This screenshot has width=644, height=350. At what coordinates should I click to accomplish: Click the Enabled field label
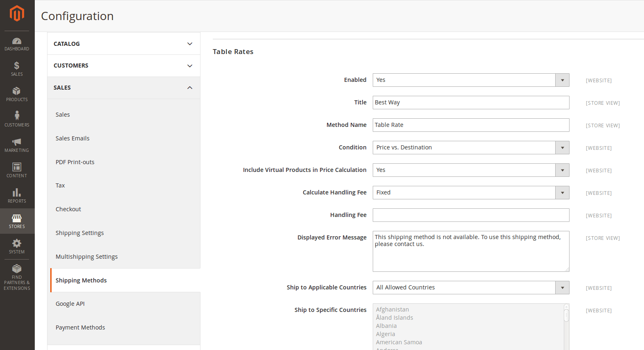coord(355,80)
